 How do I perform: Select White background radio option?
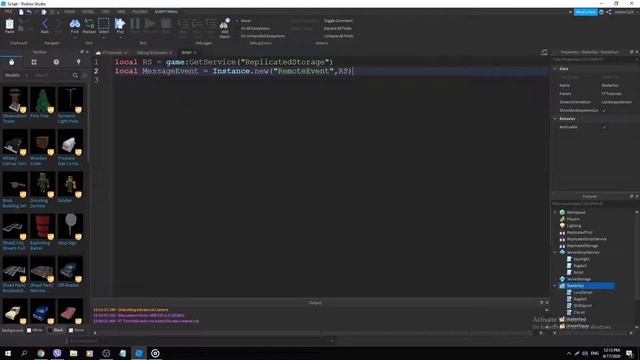coord(29,330)
